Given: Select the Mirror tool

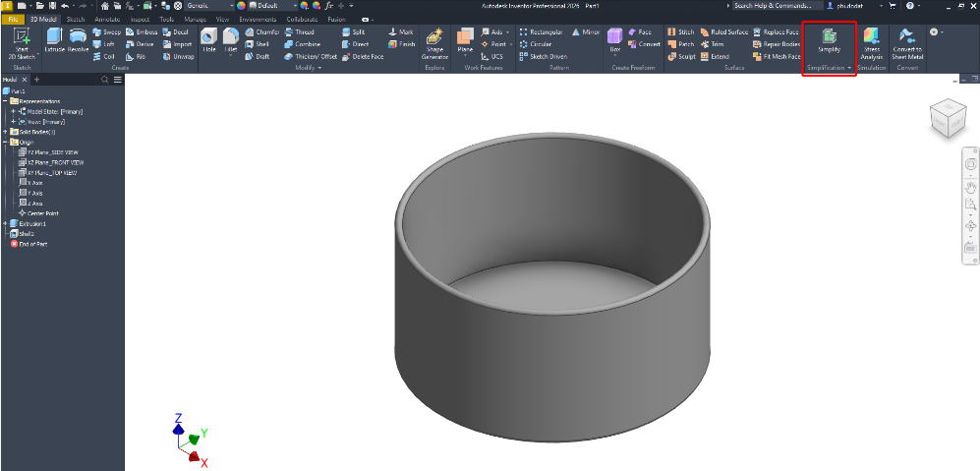Looking at the screenshot, I should click(x=586, y=31).
